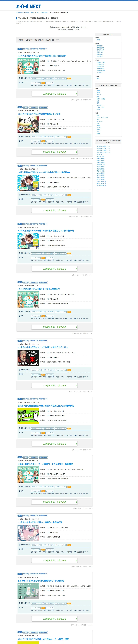This screenshot has width=138, height=644.
Task: Click この求人を詳しく見てみる for 月収27万円可 job
Action: pyautogui.click(x=54, y=619)
